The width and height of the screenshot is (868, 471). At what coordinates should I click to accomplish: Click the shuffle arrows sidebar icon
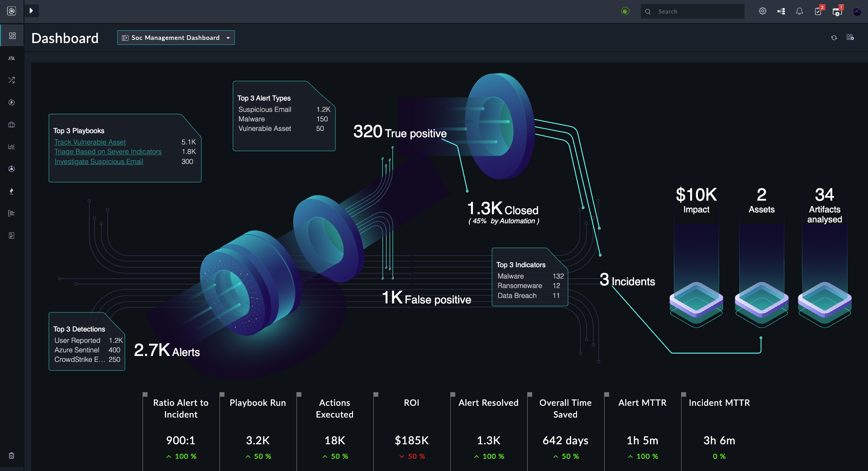[12, 80]
